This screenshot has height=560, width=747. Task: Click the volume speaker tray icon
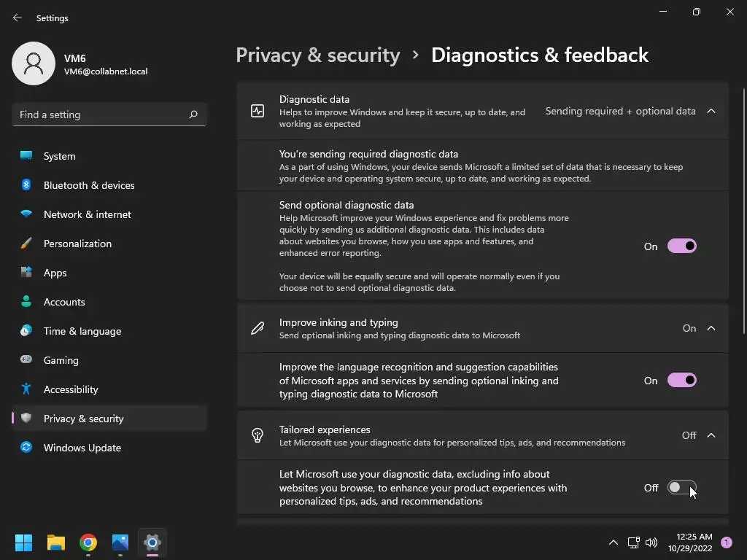651,542
